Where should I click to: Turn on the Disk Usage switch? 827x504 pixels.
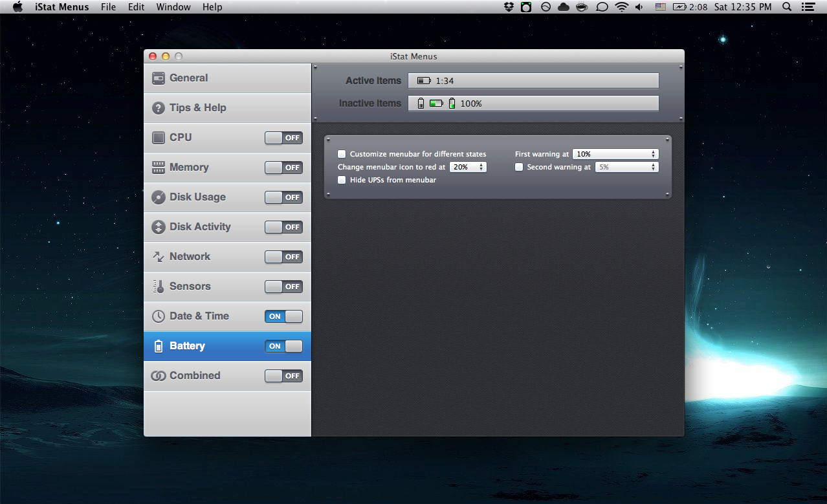coord(283,197)
